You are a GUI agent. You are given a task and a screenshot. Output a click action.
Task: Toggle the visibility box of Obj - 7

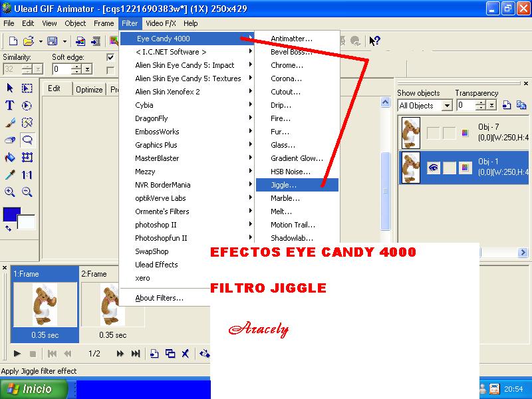[434, 133]
